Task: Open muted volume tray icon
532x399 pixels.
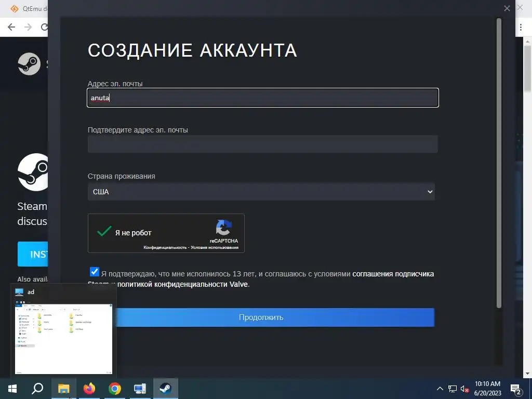Action: pos(464,389)
